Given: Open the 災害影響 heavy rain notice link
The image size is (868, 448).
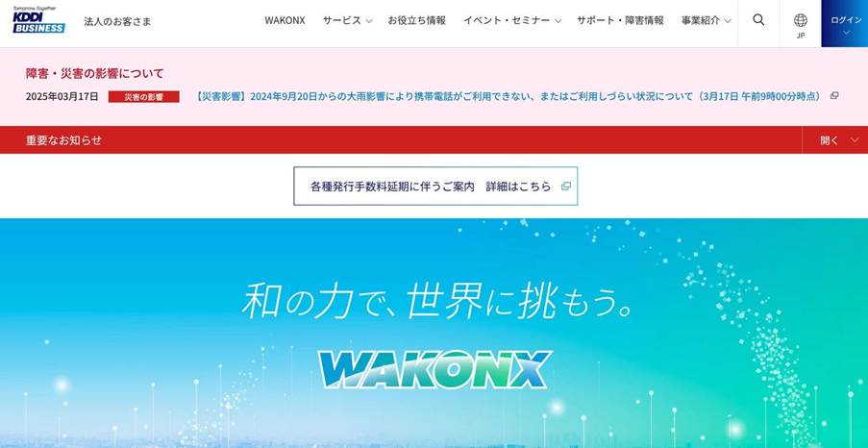Looking at the screenshot, I should coord(508,96).
